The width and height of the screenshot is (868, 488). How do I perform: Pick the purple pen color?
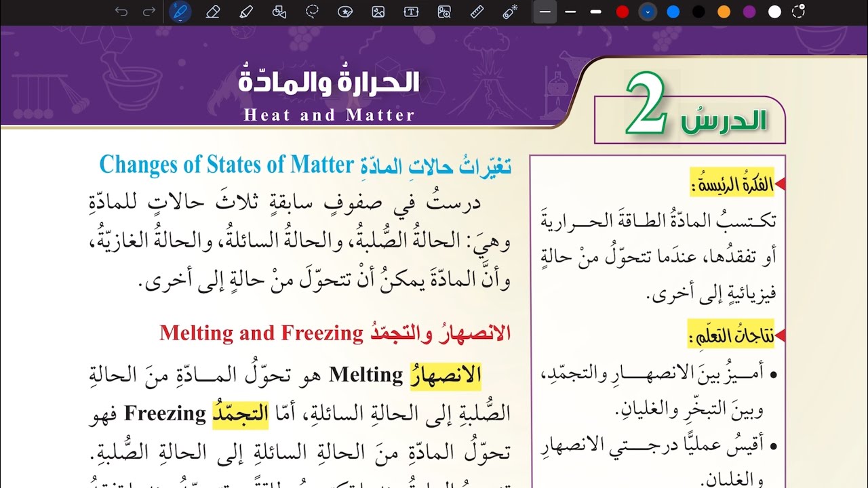point(749,12)
